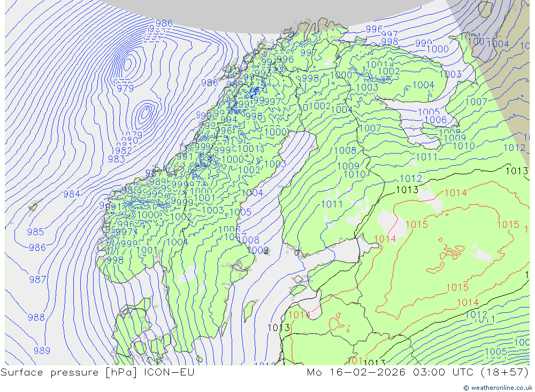Click the 'Mo 16-02-2026 03:00 UTC (18+57)' timestamp
The width and height of the screenshot is (535, 392).
(x=418, y=372)
